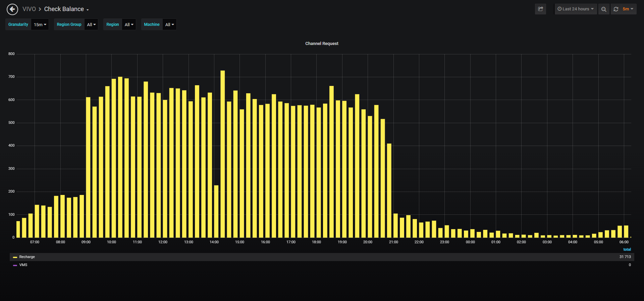Open the Region Group All dropdown

pos(91,24)
